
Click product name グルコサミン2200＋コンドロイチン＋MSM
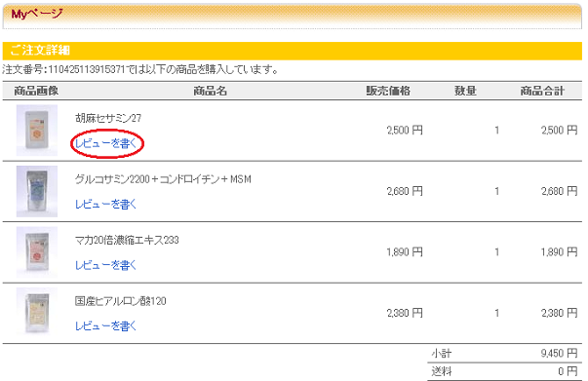coord(163,179)
